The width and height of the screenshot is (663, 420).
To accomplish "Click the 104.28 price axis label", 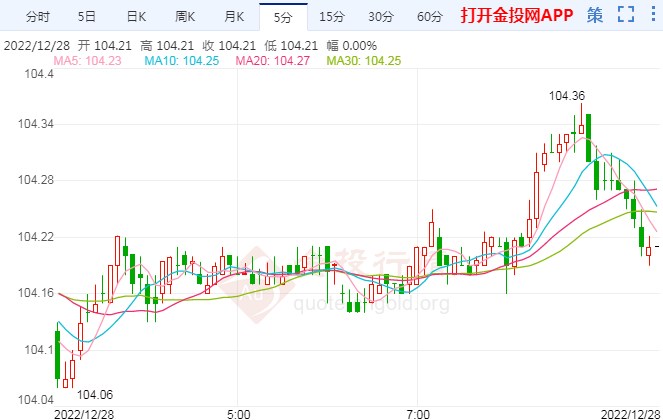I will (36, 180).
